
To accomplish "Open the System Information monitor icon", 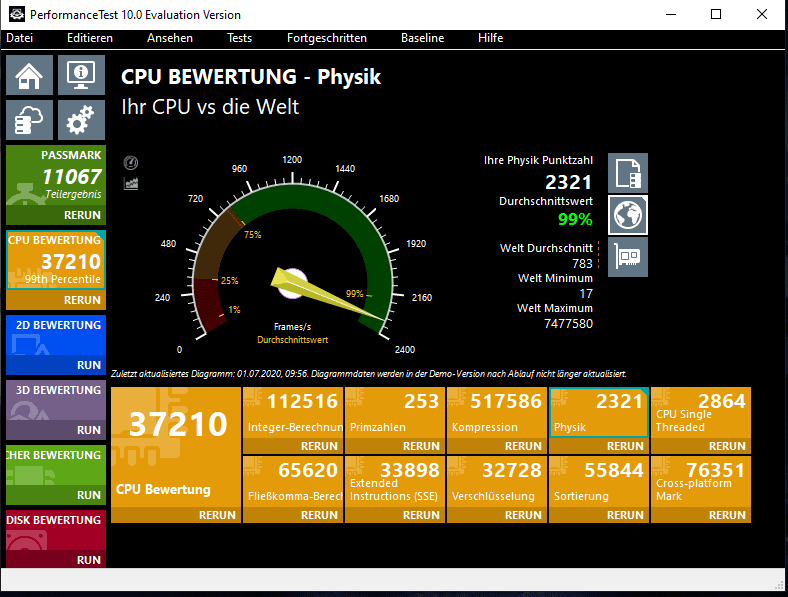I will [x=81, y=75].
